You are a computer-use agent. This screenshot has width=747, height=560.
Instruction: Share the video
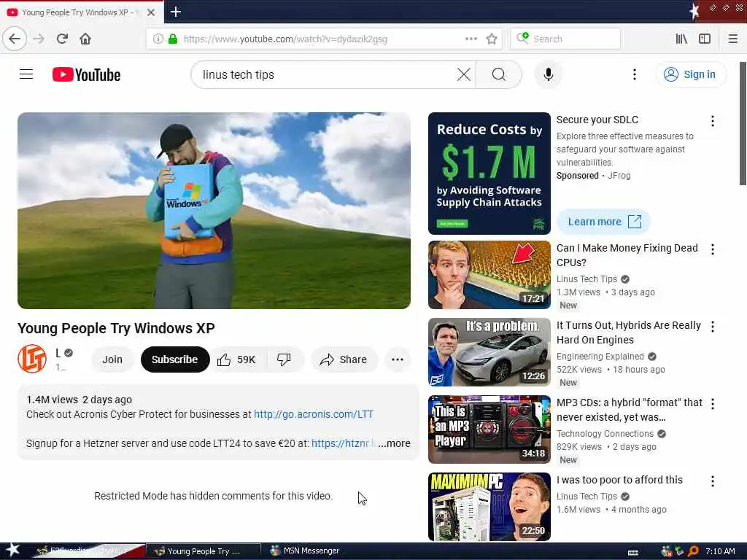(x=344, y=359)
